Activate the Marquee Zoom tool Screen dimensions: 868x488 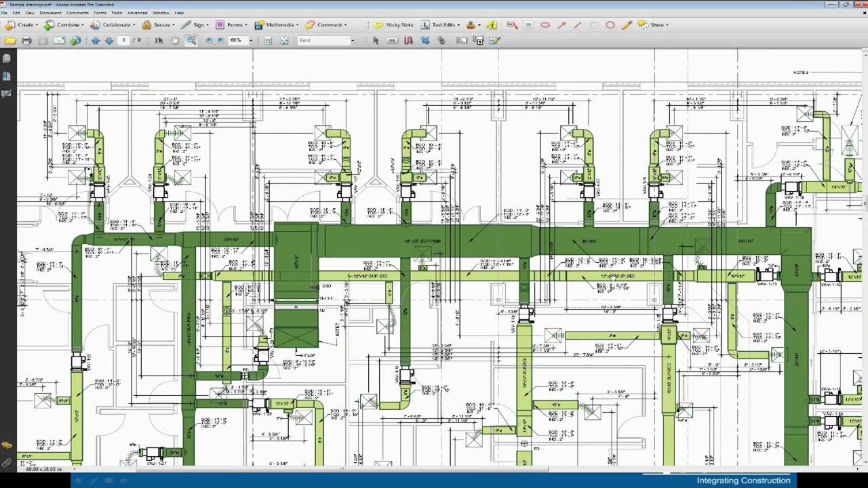click(x=192, y=41)
